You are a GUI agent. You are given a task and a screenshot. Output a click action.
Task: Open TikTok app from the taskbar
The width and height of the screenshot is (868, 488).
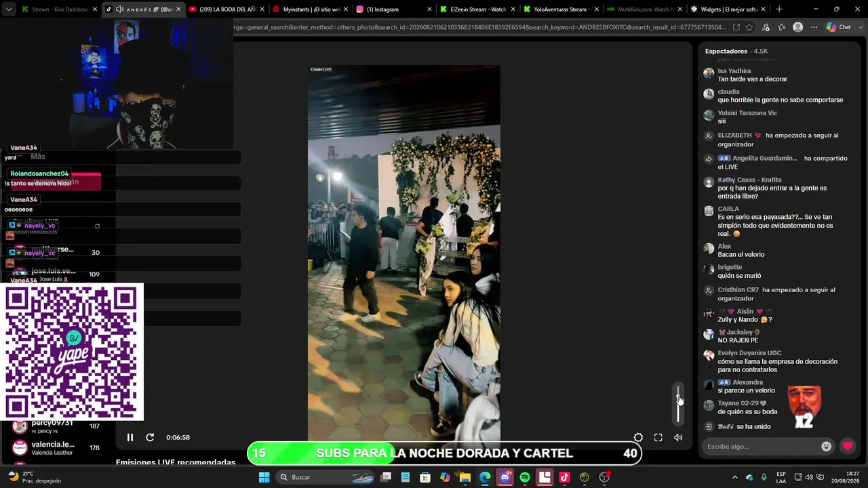(x=564, y=477)
